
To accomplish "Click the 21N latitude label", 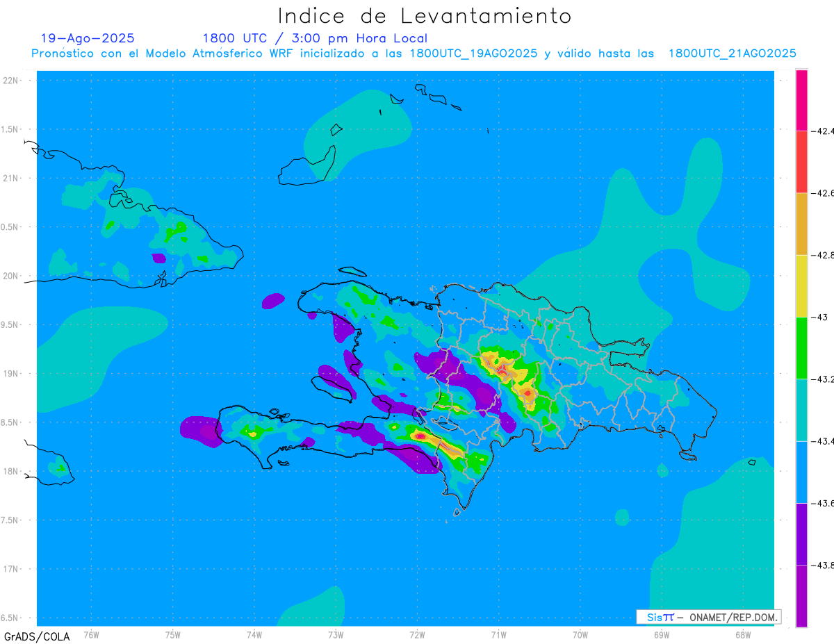I will click(x=12, y=178).
